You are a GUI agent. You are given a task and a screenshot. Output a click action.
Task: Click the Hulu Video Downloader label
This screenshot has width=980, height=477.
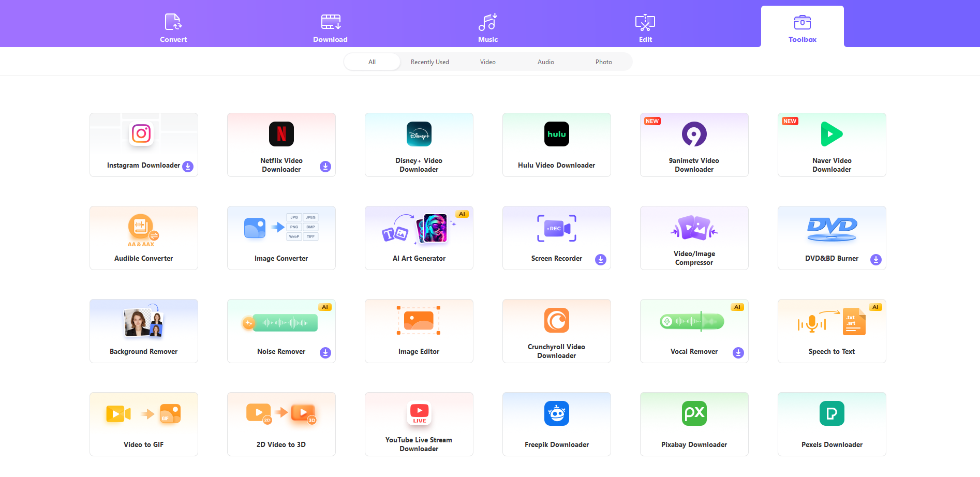[557, 166]
